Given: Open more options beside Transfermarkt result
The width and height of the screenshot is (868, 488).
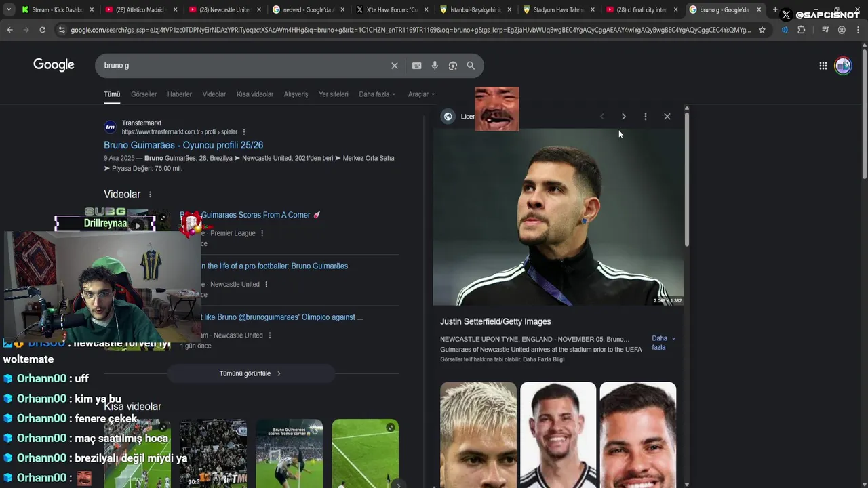Looking at the screenshot, I should (244, 132).
